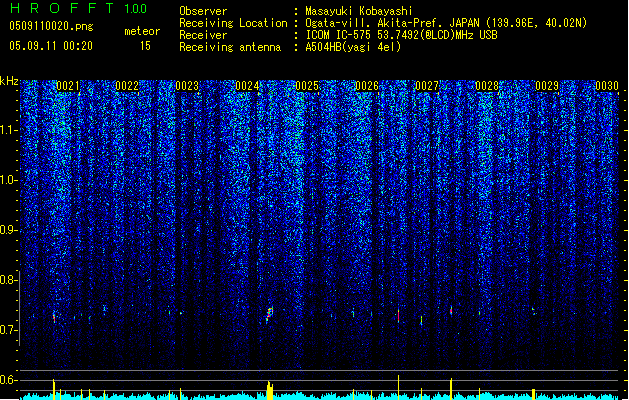Click the date stamp 05.09.11 00:20
This screenshot has width=629, height=400.
point(51,46)
